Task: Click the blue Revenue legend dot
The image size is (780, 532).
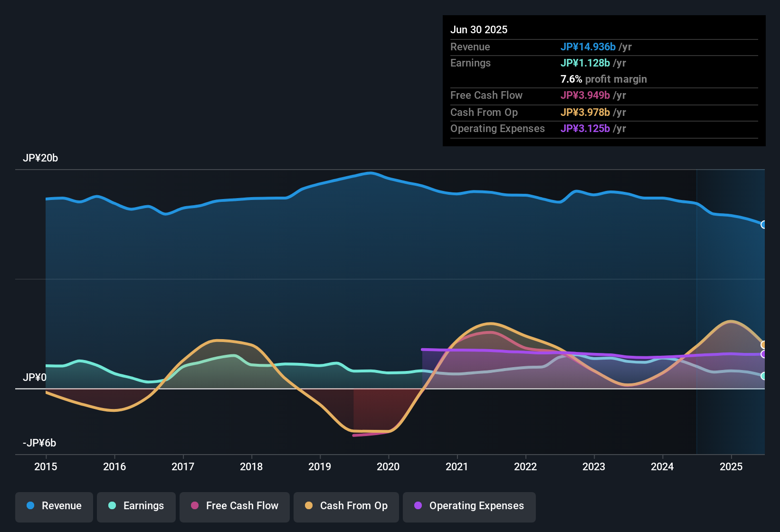Action: pyautogui.click(x=30, y=506)
